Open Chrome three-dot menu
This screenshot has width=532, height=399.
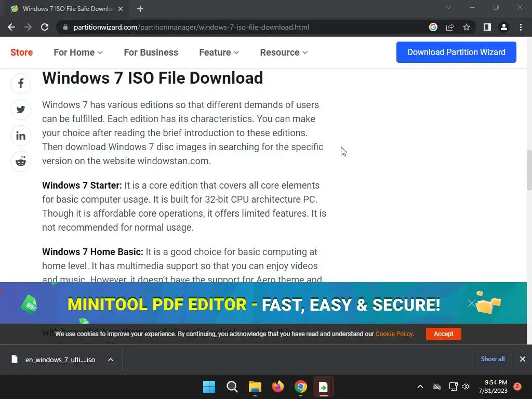pos(521,27)
